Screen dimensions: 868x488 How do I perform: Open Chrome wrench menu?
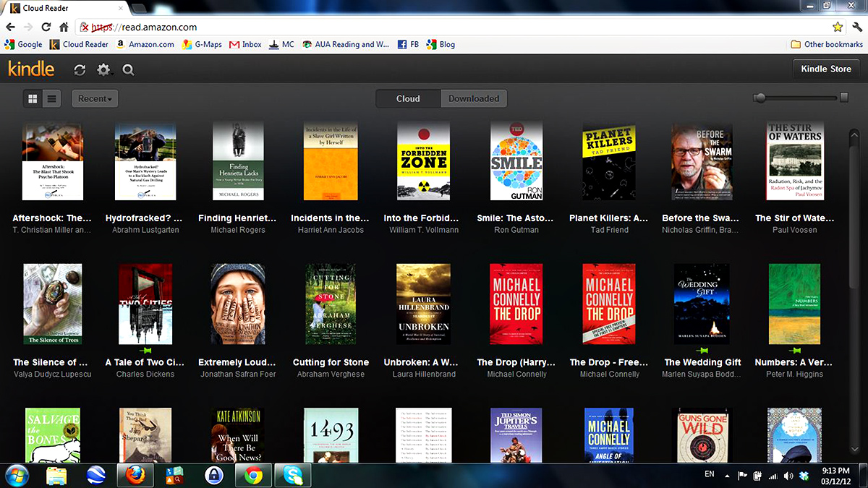(x=857, y=27)
